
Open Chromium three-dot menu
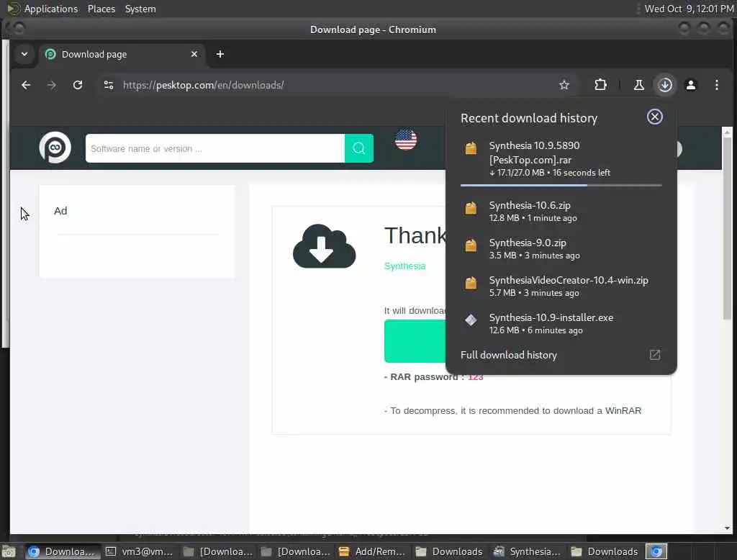click(x=717, y=85)
